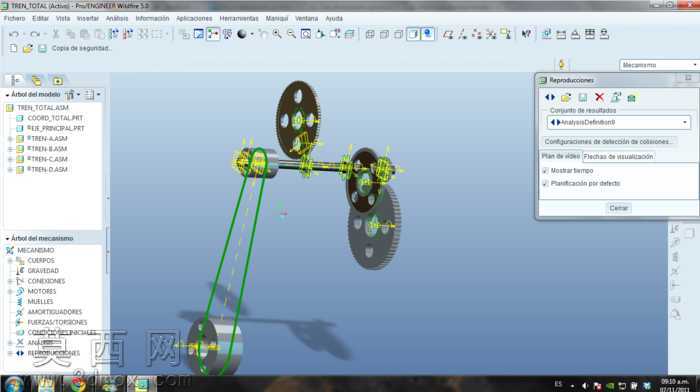This screenshot has width=700, height=392.
Task: Expand the CONEXIONES mechanism node
Action: pyautogui.click(x=10, y=281)
